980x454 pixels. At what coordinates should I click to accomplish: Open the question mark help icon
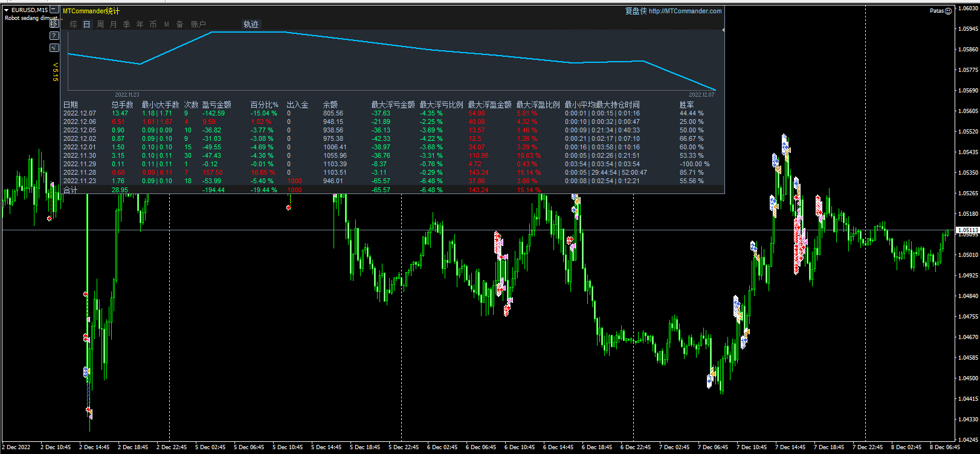54,36
